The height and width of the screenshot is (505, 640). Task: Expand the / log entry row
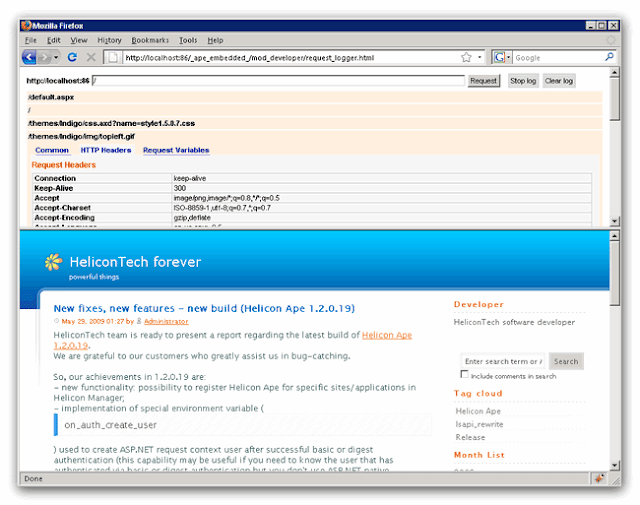314,110
